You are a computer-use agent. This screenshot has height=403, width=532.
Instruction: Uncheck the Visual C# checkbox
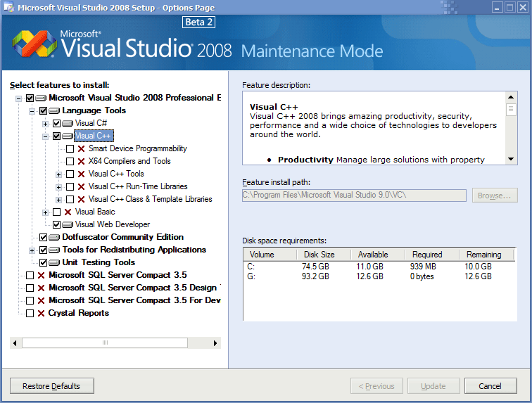pyautogui.click(x=57, y=123)
